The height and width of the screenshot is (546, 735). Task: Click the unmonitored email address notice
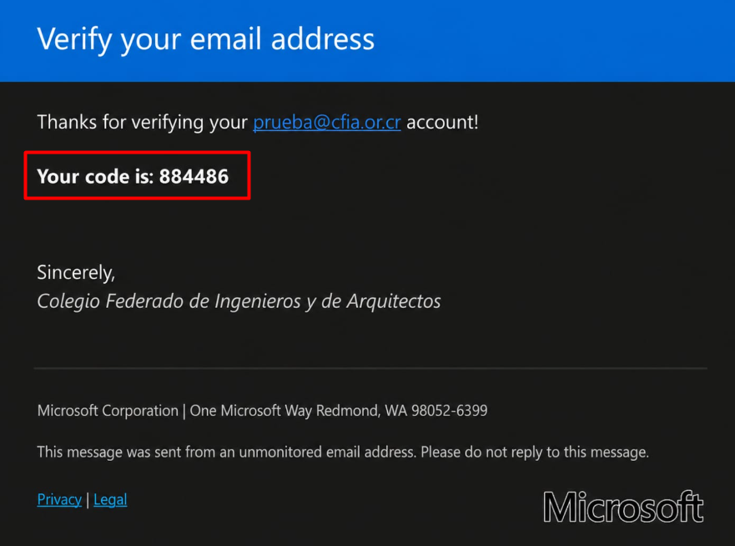226,452
